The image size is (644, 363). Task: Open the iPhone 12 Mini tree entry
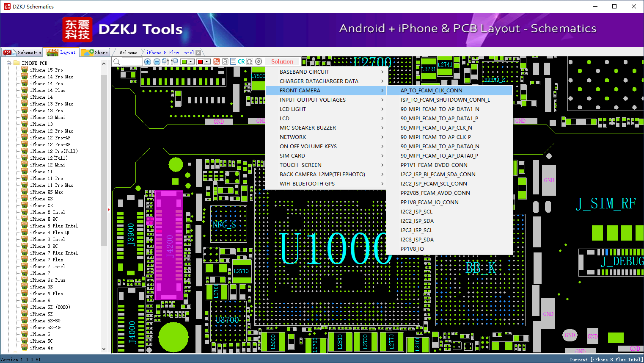click(47, 165)
